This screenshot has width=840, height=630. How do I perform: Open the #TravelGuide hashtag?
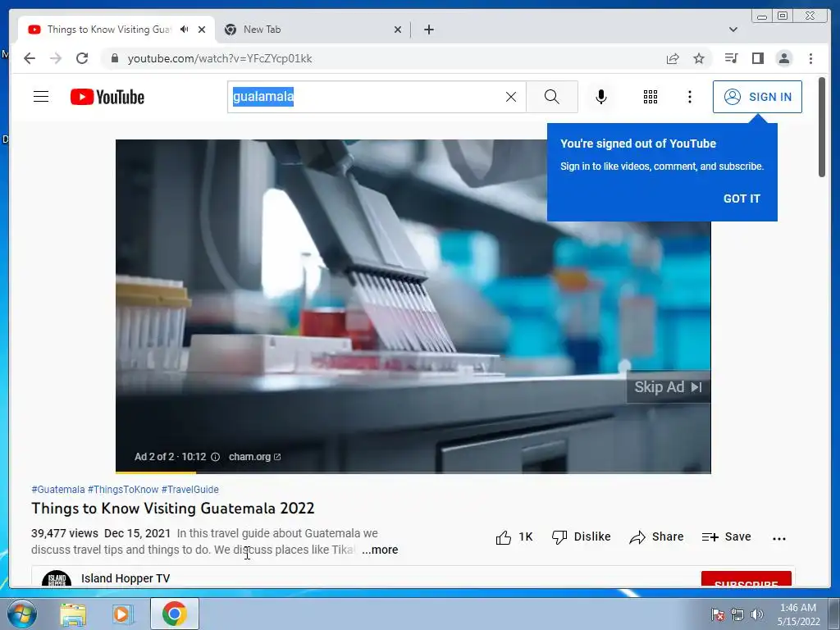pos(190,490)
